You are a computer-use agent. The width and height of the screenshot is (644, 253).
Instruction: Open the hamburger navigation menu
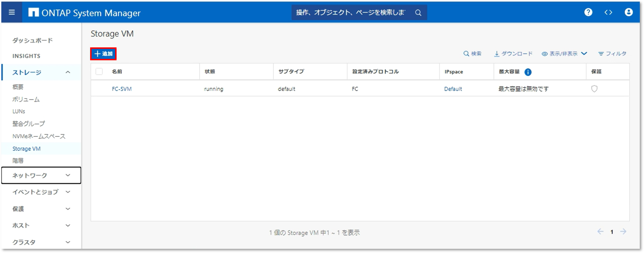click(11, 12)
